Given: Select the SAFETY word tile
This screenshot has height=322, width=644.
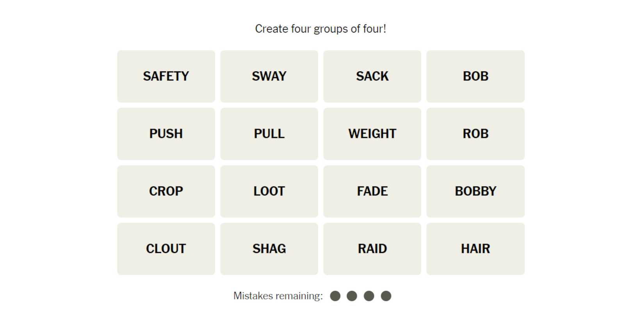Looking at the screenshot, I should point(166,76).
